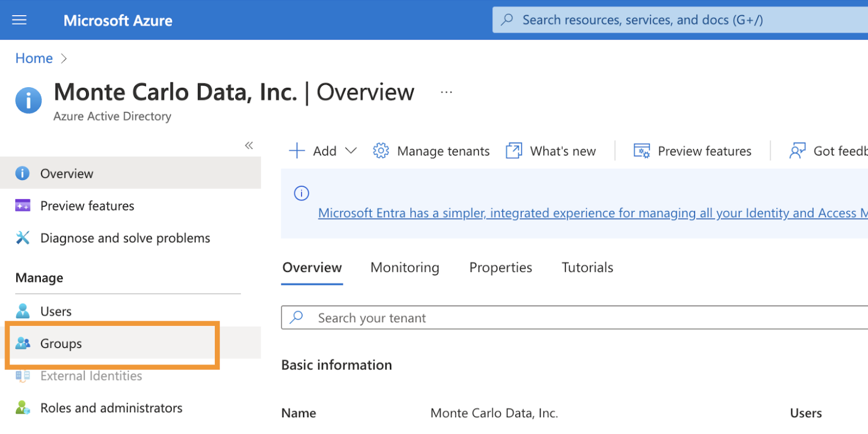Select the Users icon in sidebar
The height and width of the screenshot is (434, 868).
(23, 311)
